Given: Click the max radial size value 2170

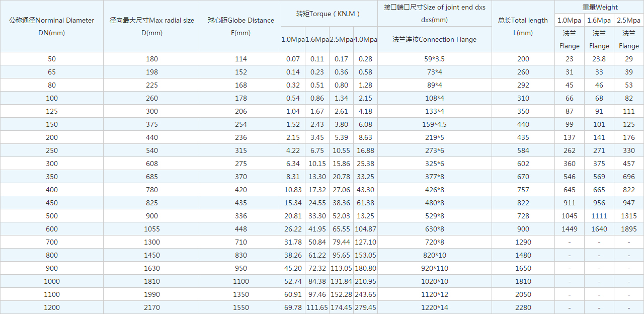Looking at the screenshot, I should tap(151, 307).
